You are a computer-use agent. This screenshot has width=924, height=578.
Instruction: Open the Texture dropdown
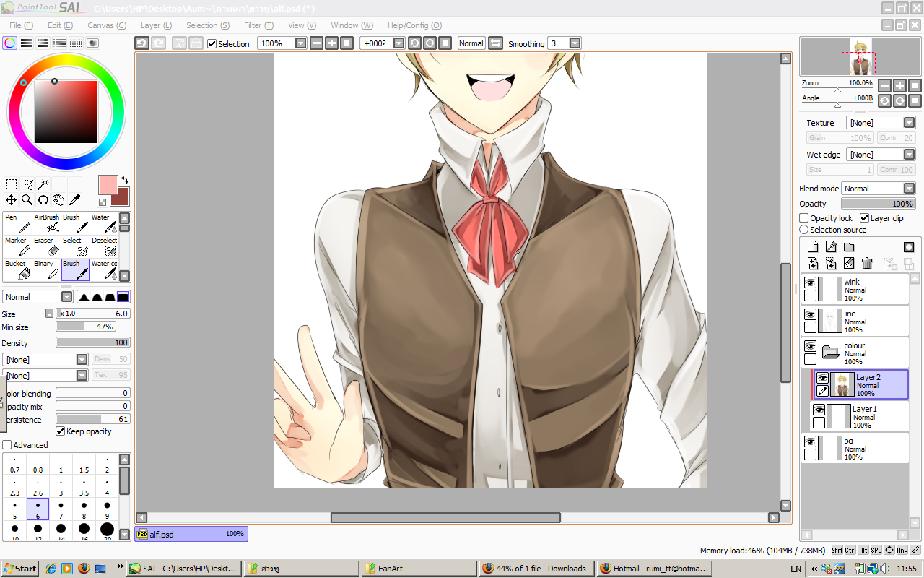point(910,123)
